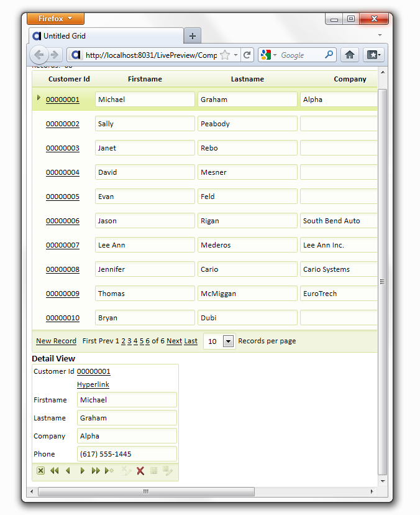Click the Lastname field in Detail View

pyautogui.click(x=127, y=418)
